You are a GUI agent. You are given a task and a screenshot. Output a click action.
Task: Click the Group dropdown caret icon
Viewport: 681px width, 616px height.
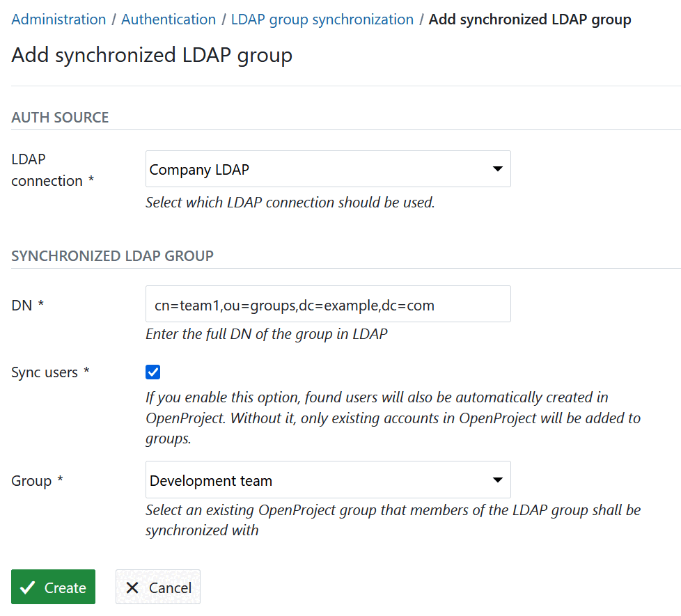(498, 480)
